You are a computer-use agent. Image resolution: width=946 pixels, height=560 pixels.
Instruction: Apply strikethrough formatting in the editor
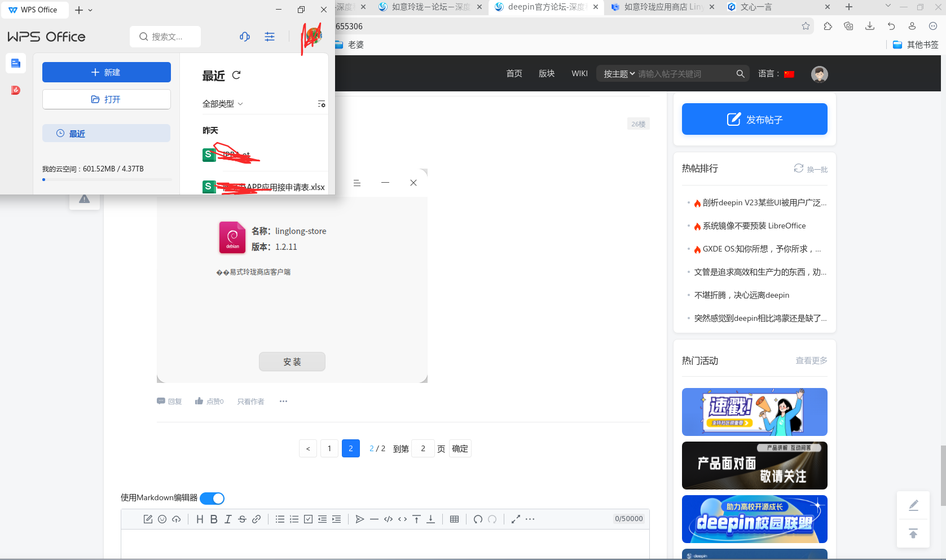click(x=242, y=519)
